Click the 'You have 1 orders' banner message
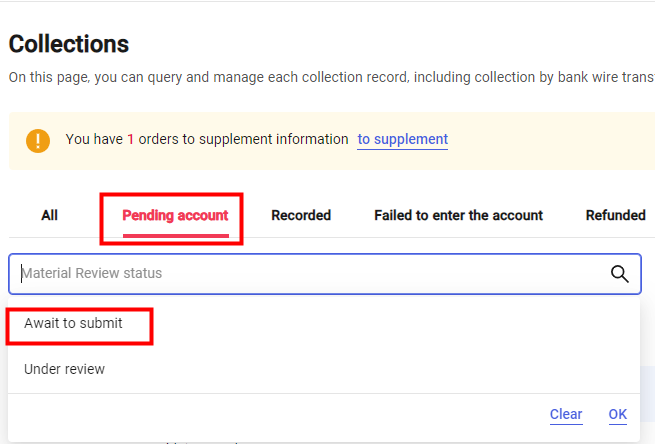Viewport: 655px width, 444px height. [206, 140]
